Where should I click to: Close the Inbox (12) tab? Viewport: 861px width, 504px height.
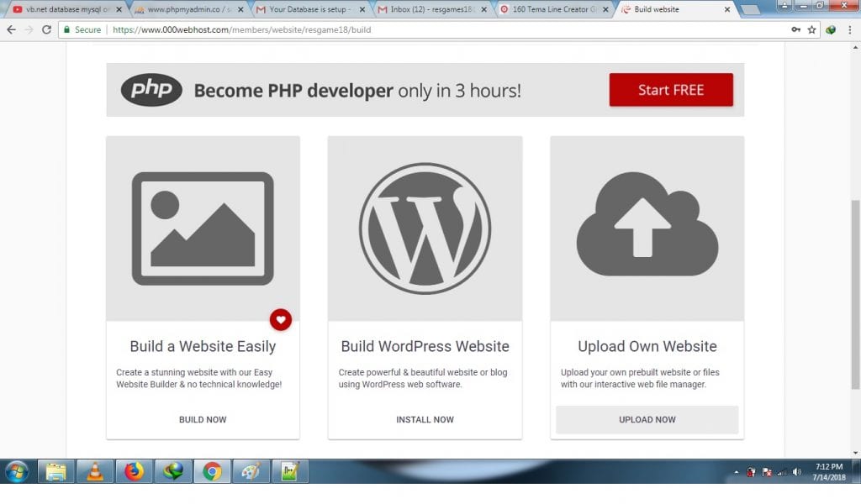(483, 10)
